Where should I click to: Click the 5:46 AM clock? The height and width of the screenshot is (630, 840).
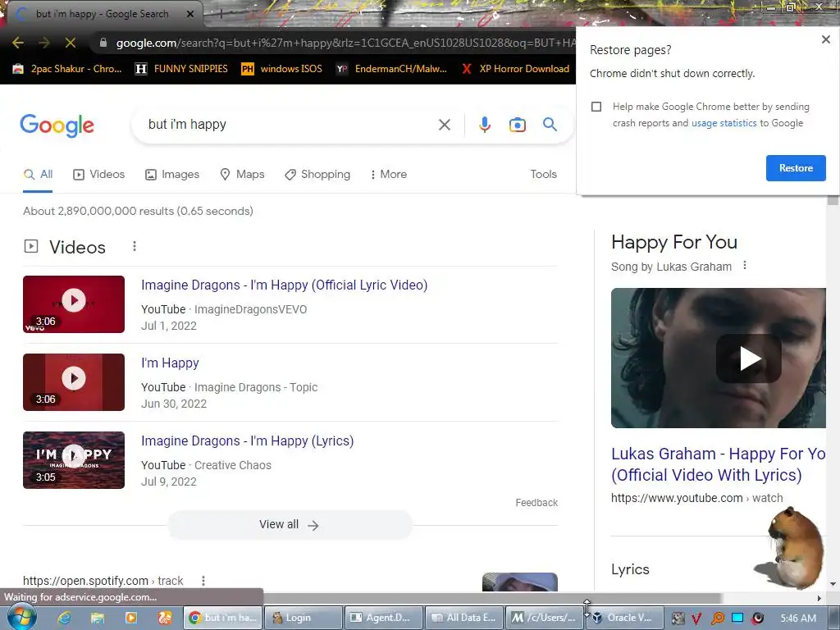point(798,619)
